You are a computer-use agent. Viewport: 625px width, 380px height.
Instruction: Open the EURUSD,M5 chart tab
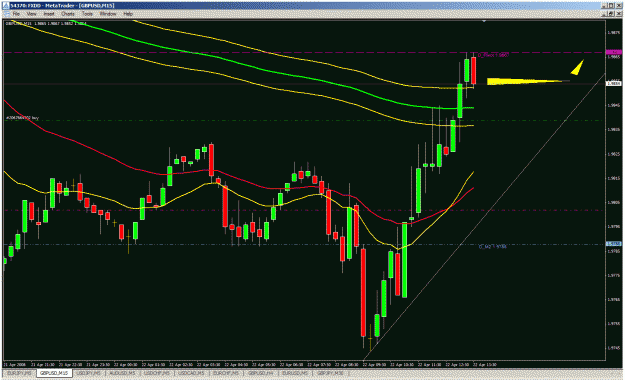pos(295,373)
